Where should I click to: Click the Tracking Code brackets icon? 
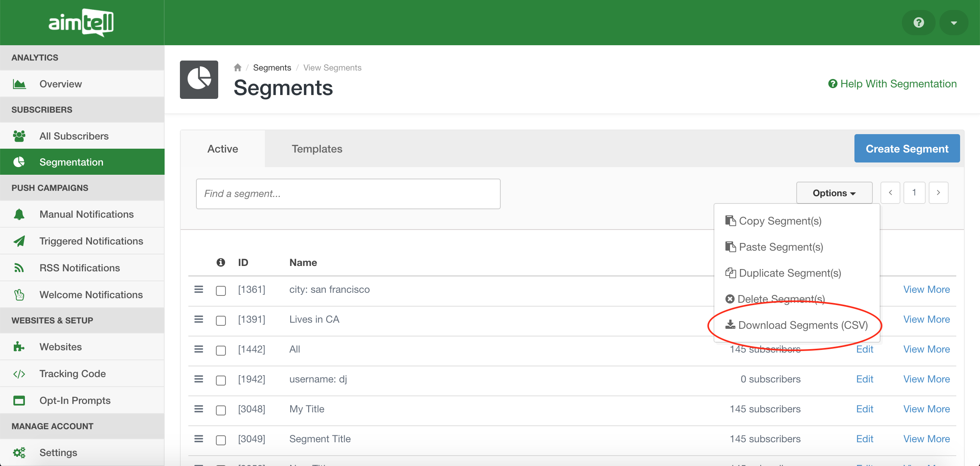[x=19, y=374]
